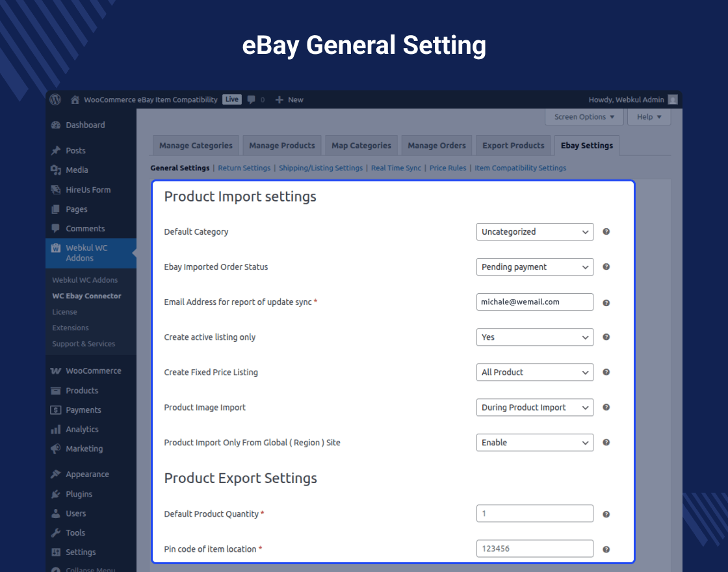
Task: Expand the Create Fixed Price Listing dropdown
Action: (x=534, y=372)
